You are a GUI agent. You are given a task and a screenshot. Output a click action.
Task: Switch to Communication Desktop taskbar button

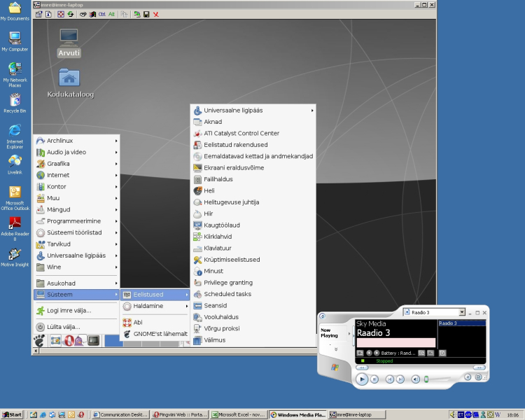tap(120, 414)
